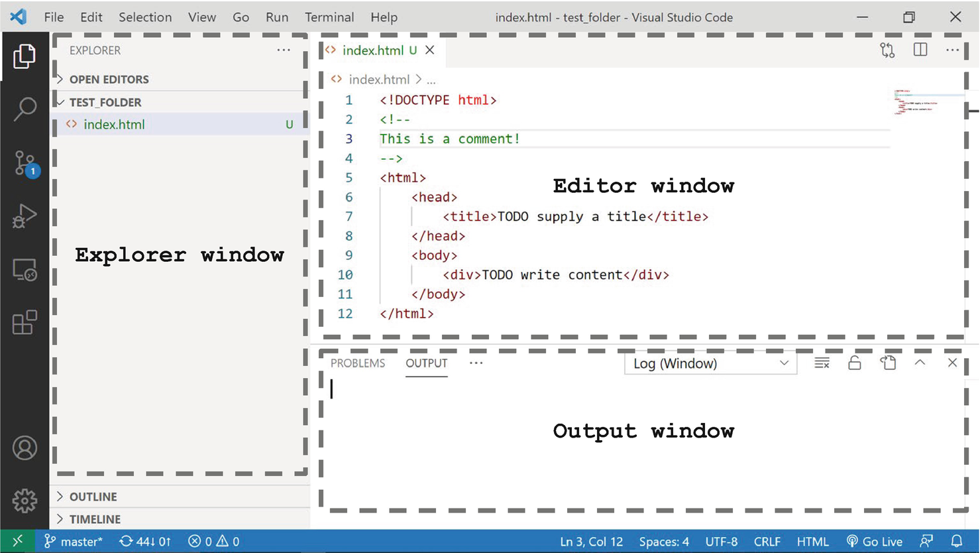Clear the Output panel contents
Screen dimensions: 980x553
coord(822,363)
